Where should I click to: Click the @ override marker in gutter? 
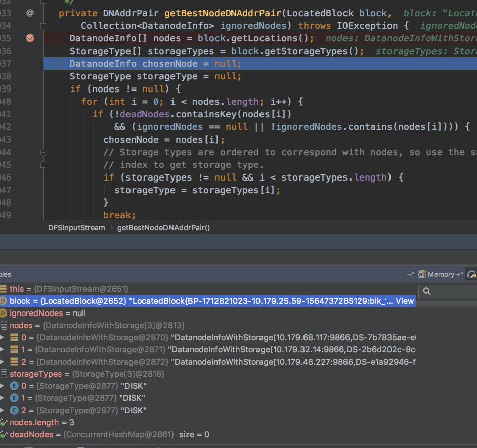(30, 13)
